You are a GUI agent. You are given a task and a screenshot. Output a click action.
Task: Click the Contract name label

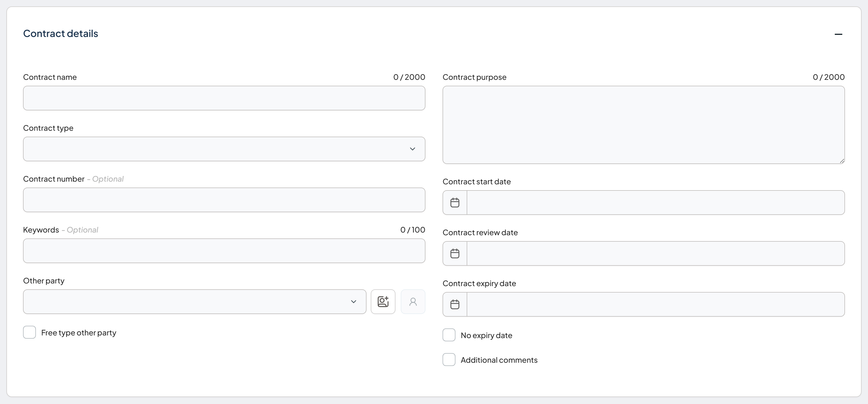pyautogui.click(x=50, y=77)
